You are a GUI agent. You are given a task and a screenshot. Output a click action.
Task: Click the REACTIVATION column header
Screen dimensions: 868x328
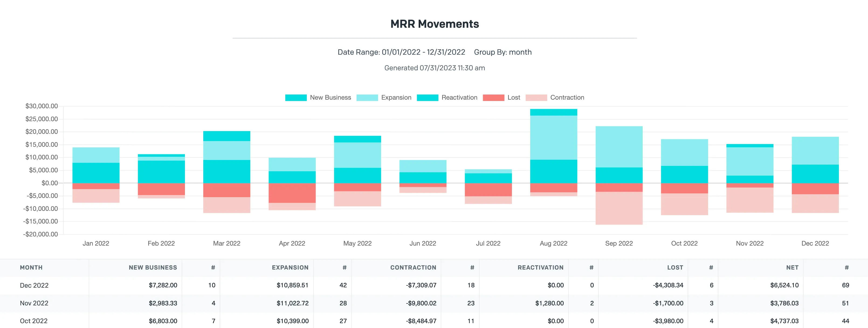[540, 267]
